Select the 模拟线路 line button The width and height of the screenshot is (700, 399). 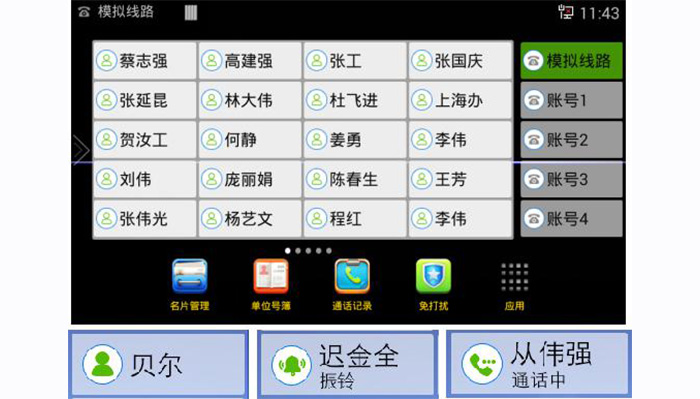571,61
